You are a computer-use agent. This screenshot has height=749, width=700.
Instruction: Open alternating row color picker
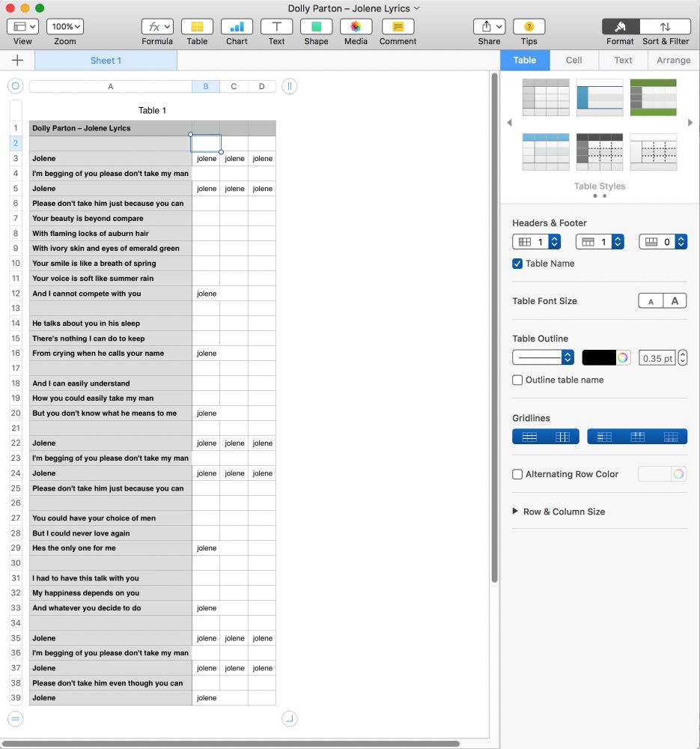[678, 474]
